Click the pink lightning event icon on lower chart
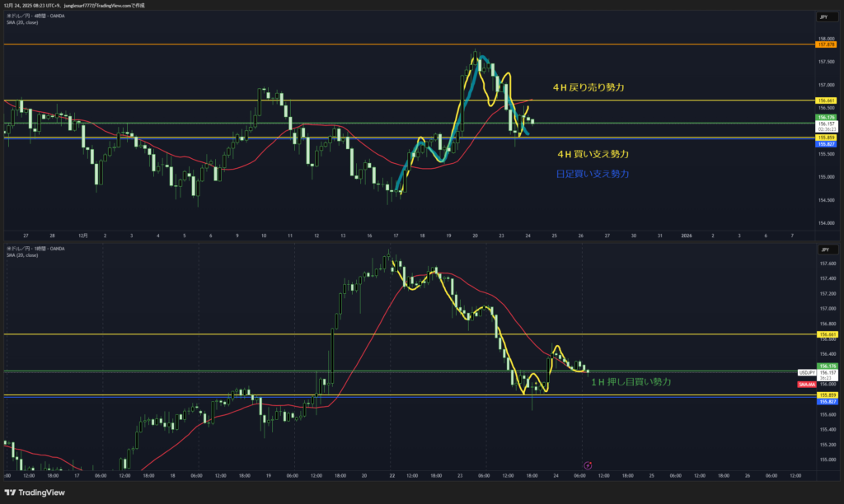844x504 pixels. pos(587,465)
